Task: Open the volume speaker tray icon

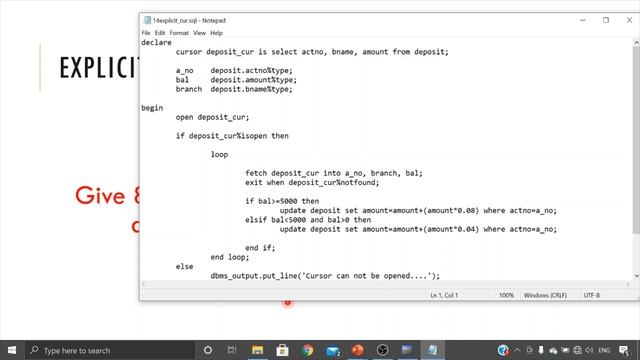Action: pos(589,350)
